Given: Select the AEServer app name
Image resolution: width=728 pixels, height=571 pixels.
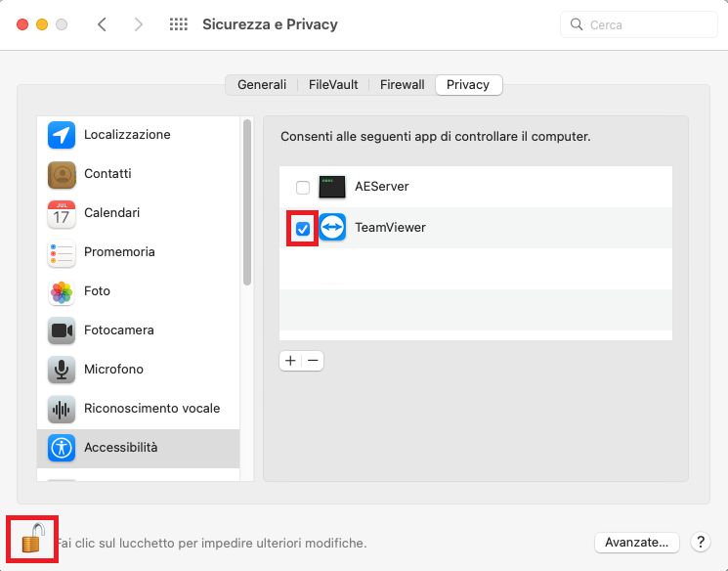Looking at the screenshot, I should coord(382,187).
